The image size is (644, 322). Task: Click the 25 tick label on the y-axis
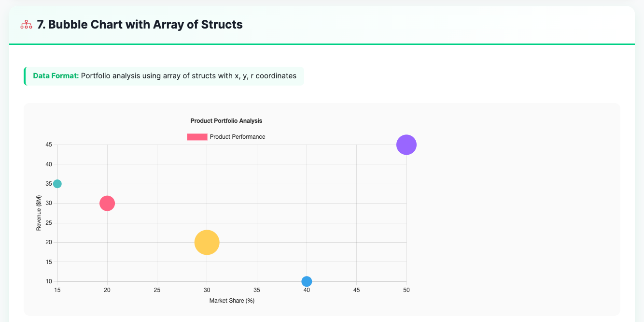(49, 223)
